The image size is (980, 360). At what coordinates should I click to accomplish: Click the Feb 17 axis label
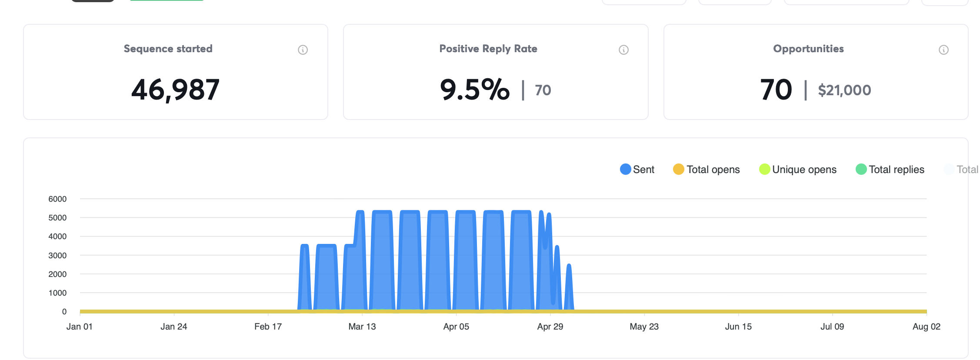268,327
